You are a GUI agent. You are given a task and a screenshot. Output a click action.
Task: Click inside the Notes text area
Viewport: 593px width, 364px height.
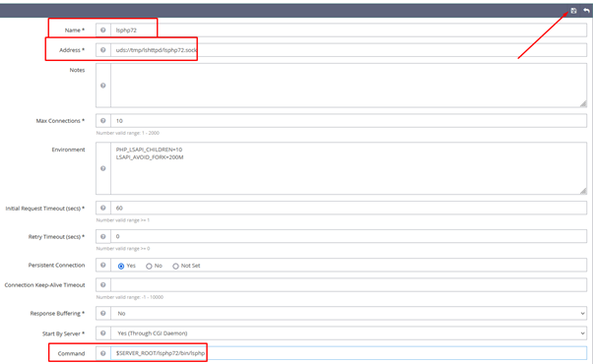(349, 86)
